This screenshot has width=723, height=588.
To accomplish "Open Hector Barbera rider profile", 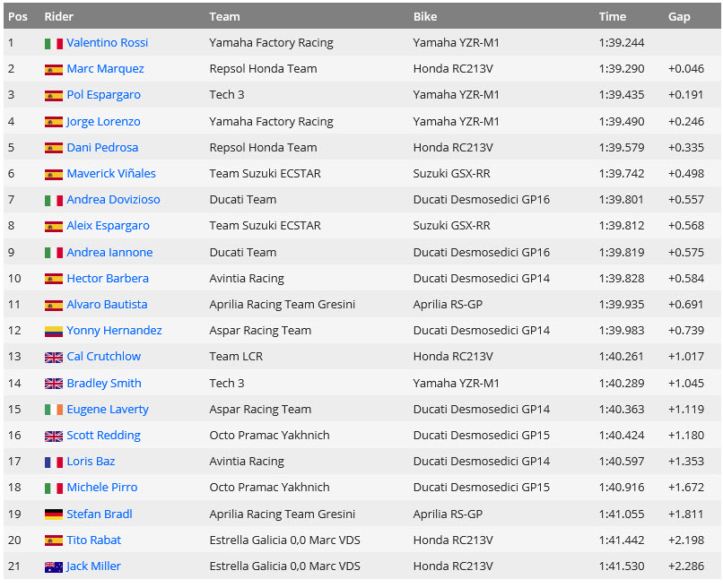I will (107, 279).
